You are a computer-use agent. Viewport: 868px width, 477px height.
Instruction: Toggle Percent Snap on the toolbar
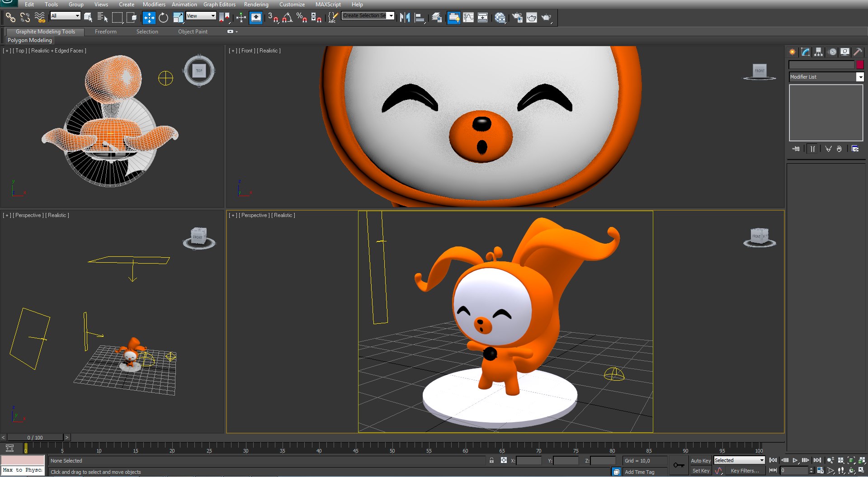point(302,18)
